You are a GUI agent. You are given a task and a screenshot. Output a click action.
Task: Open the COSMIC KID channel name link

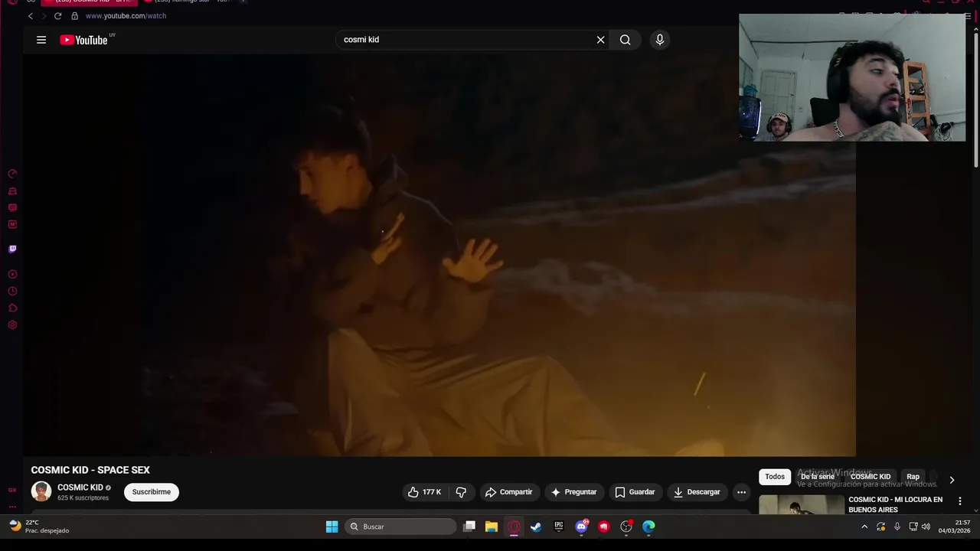pyautogui.click(x=80, y=487)
